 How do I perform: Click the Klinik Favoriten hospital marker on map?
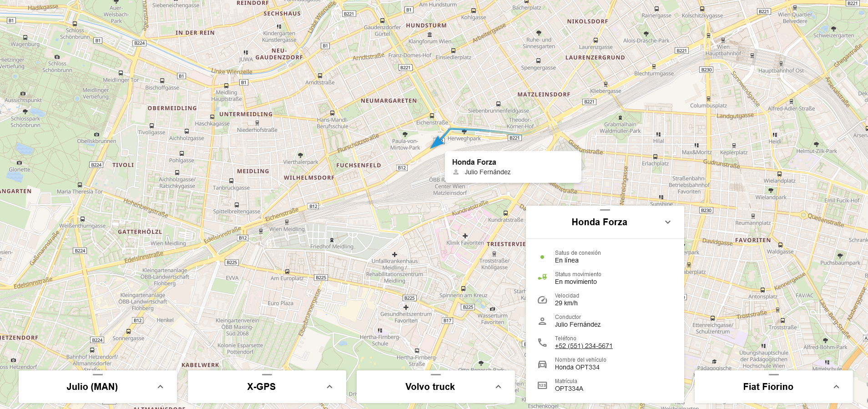tap(465, 236)
